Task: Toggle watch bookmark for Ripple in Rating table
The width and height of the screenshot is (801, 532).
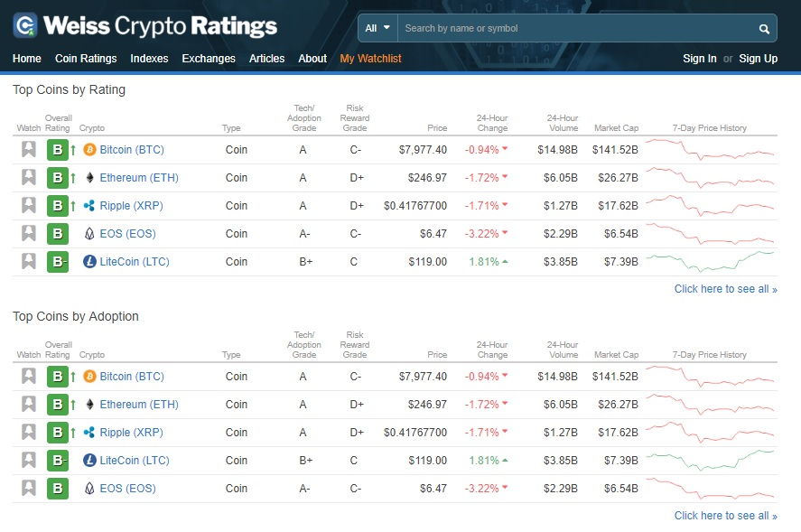Action: click(29, 205)
